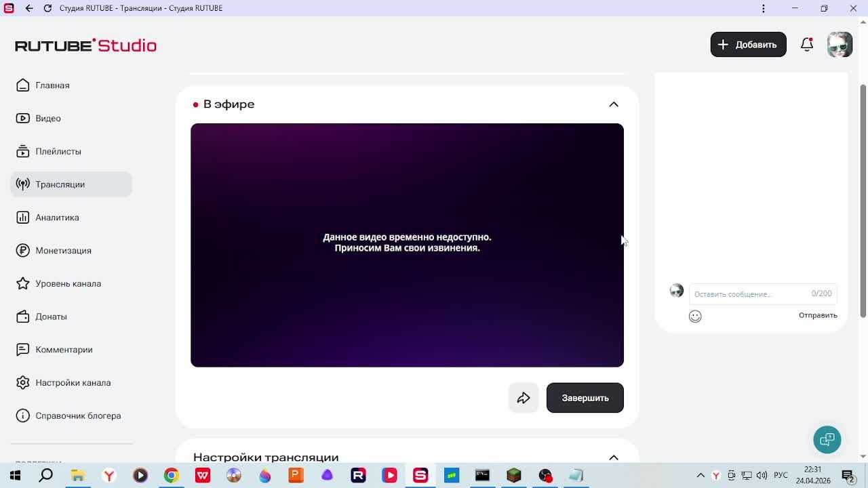
Task: Select the Монетизация menu item
Action: tap(63, 251)
